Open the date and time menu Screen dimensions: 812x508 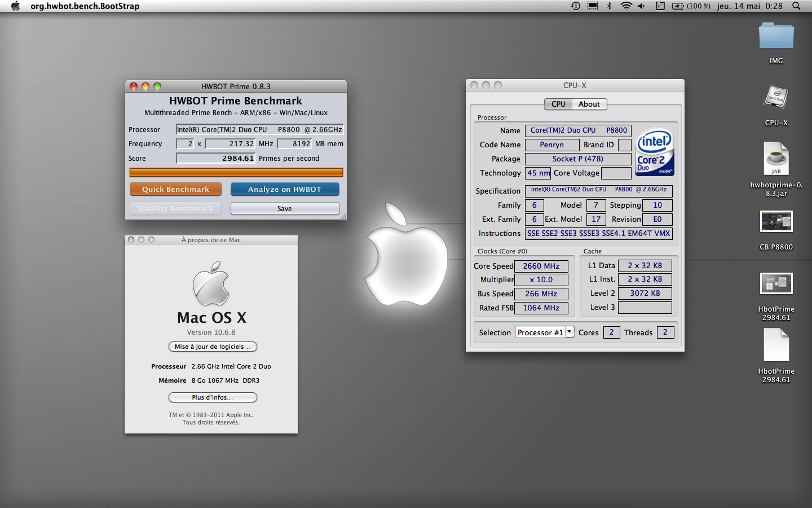(x=749, y=6)
